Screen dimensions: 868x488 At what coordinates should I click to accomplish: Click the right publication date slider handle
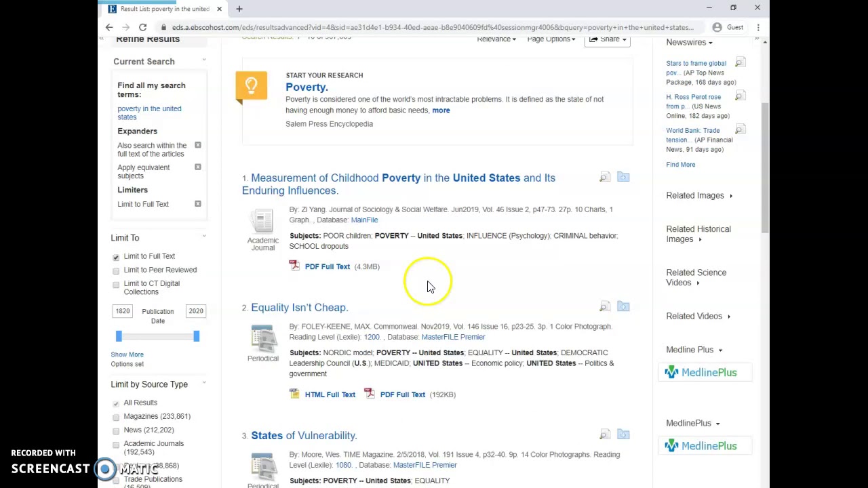[x=196, y=336]
